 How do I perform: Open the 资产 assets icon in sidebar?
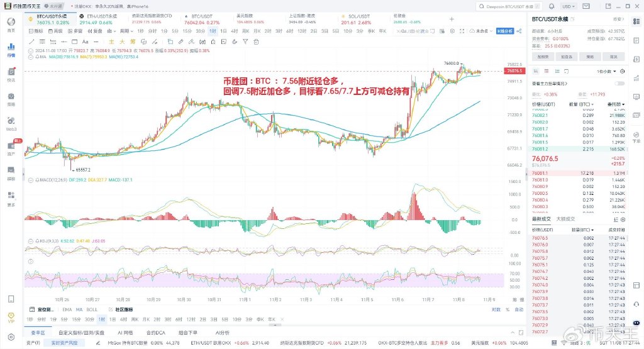(11, 148)
